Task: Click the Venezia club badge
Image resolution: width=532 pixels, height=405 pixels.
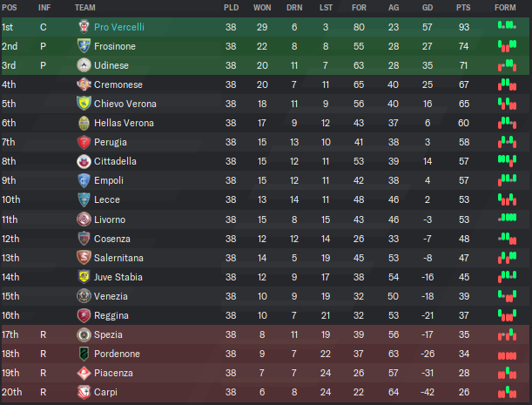Action: pyautogui.click(x=84, y=296)
